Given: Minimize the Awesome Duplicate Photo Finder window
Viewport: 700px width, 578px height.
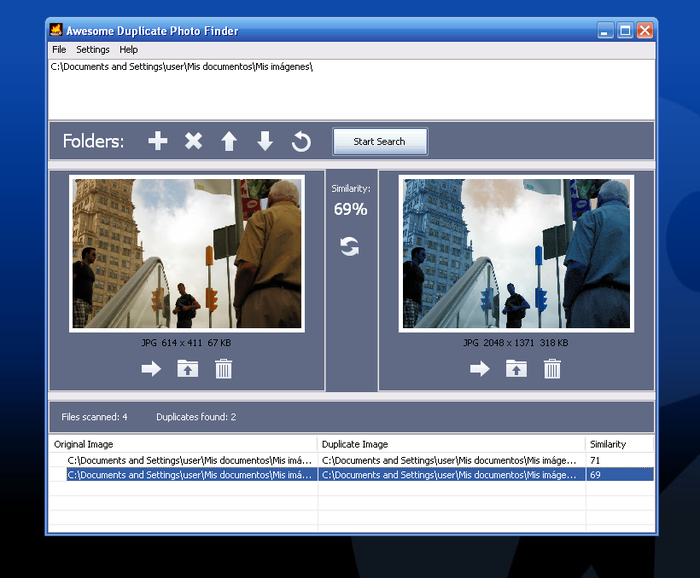Looking at the screenshot, I should point(605,30).
